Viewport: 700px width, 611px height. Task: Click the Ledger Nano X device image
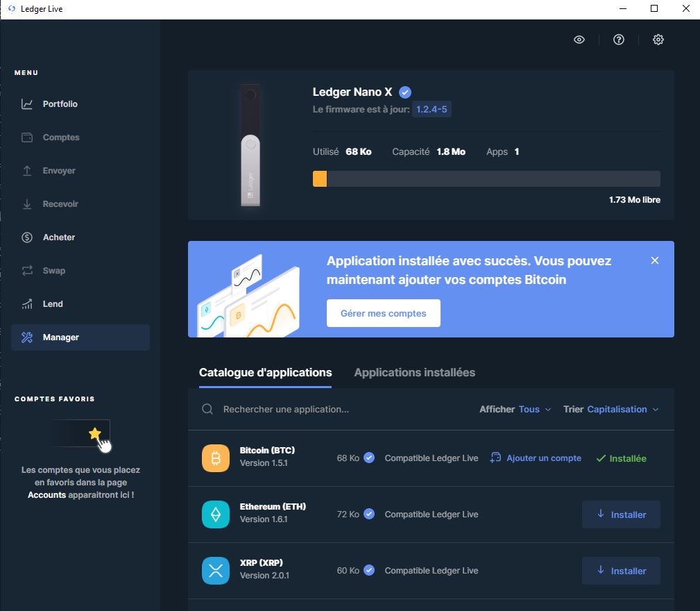pyautogui.click(x=250, y=145)
